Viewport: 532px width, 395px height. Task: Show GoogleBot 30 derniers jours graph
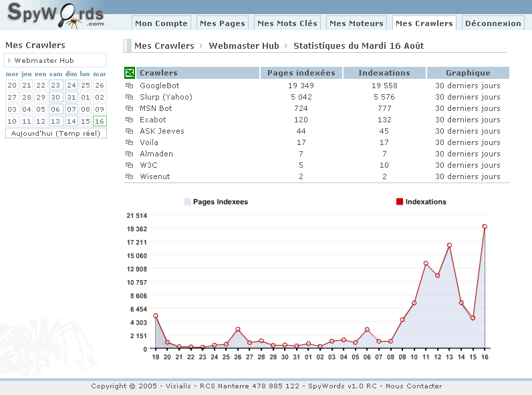point(468,86)
